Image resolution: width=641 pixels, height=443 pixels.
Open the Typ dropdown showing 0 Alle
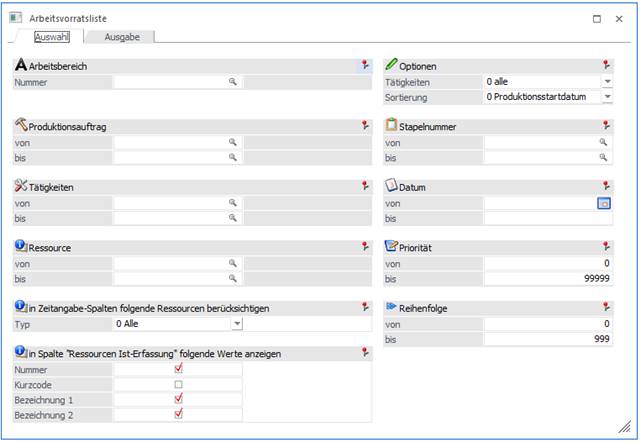coord(237,324)
